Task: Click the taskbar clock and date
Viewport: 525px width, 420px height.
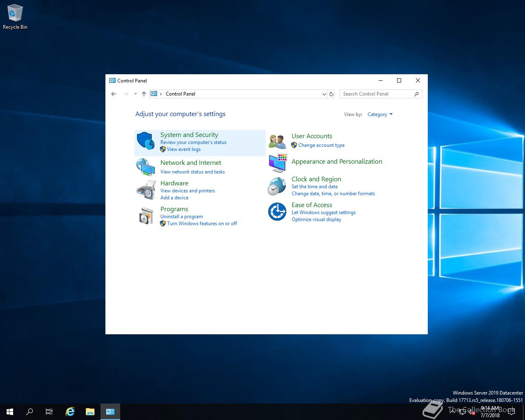Action: pyautogui.click(x=490, y=412)
